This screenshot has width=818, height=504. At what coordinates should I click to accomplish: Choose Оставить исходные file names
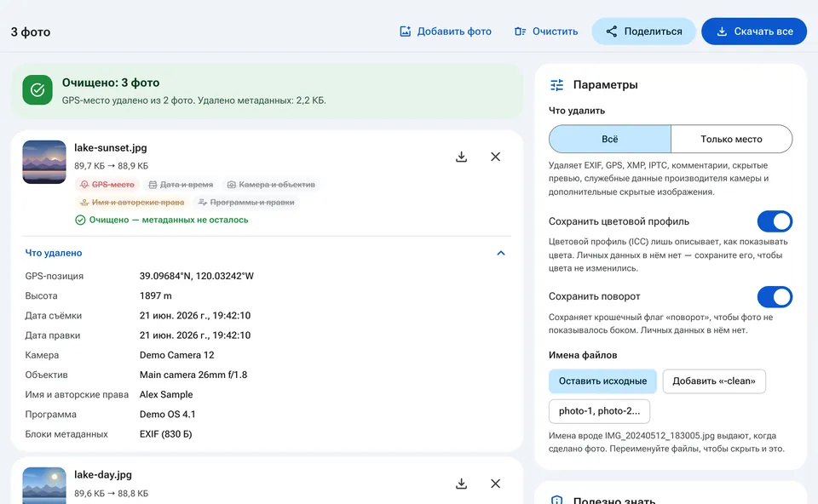point(602,381)
